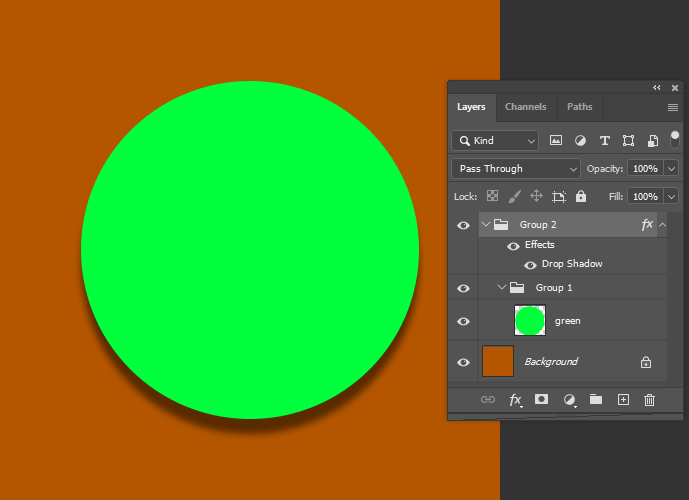689x500 pixels.
Task: Hide Group 2 visibility eye
Action: coord(463,225)
